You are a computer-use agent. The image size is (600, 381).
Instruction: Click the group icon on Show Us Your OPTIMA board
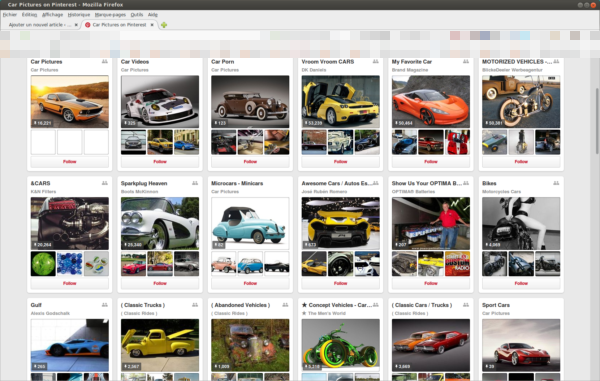point(466,183)
